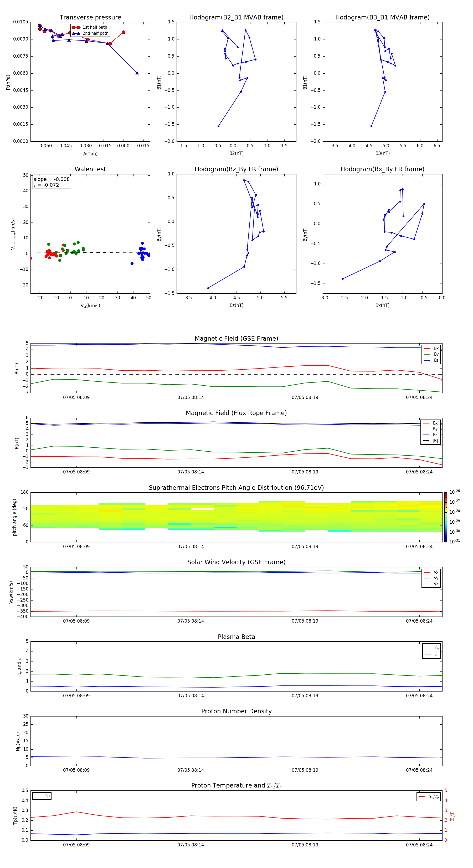Click the 'B3(nT)' x-axis label
Image resolution: width=473 pixels, height=868 pixels.
coord(382,154)
